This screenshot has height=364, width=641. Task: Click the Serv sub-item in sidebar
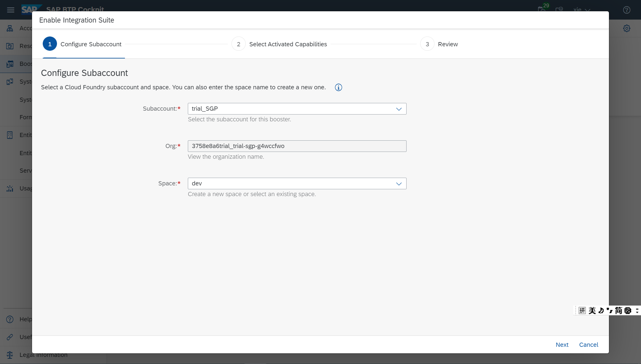(26, 171)
